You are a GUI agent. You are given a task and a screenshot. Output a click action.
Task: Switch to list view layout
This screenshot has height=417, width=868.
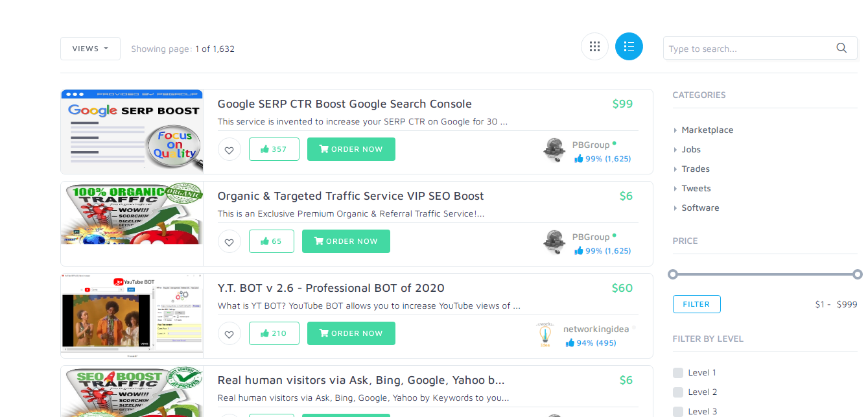click(628, 47)
